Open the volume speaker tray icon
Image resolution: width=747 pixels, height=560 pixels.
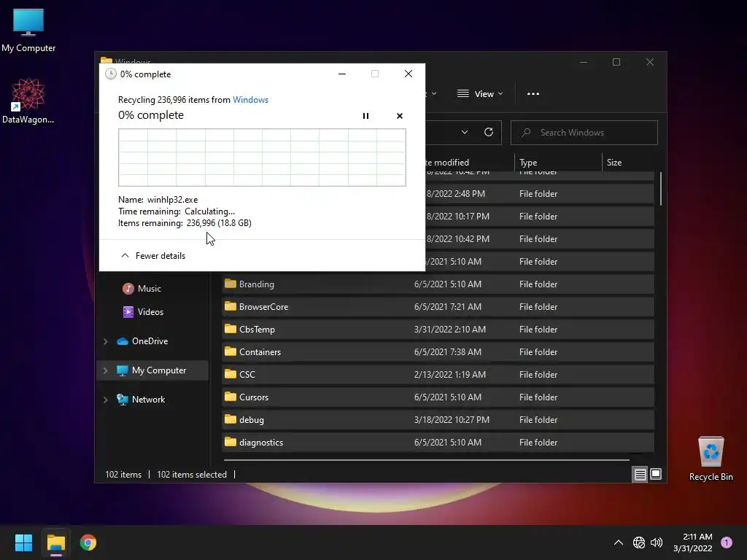pyautogui.click(x=657, y=542)
